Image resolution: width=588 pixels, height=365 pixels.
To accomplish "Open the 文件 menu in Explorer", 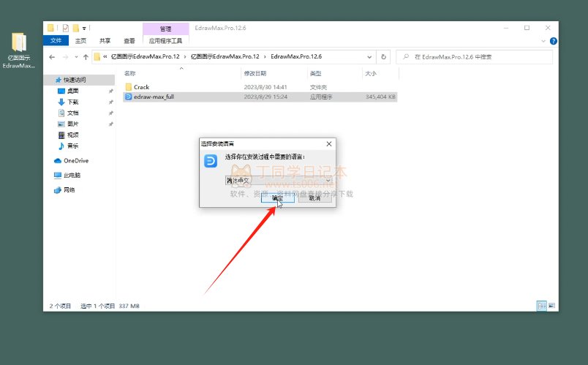I will click(56, 40).
